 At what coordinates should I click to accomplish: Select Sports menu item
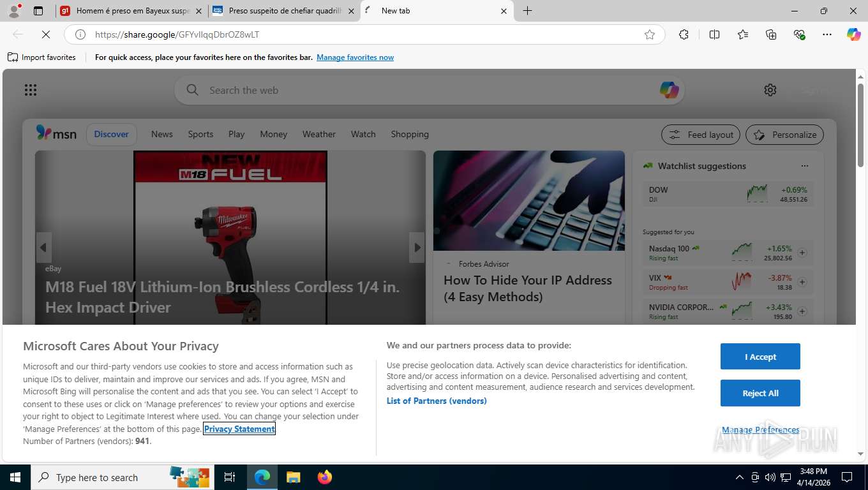[x=200, y=134]
